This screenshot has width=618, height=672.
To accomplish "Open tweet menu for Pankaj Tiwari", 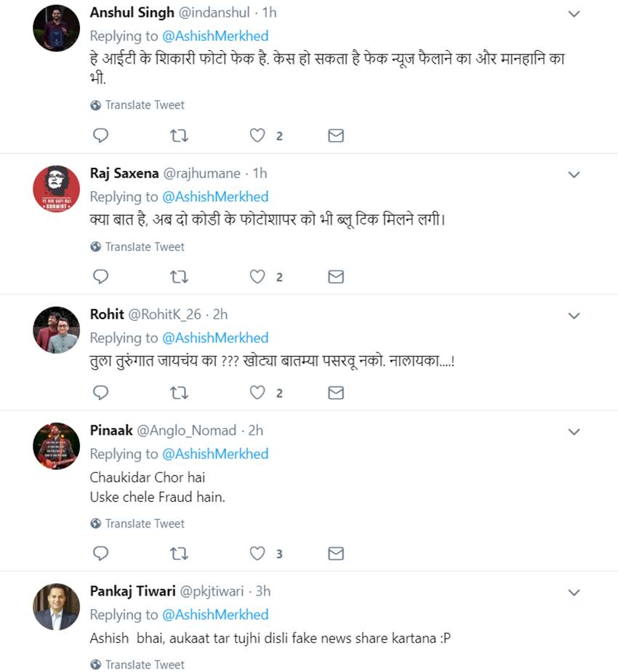I will click(574, 593).
